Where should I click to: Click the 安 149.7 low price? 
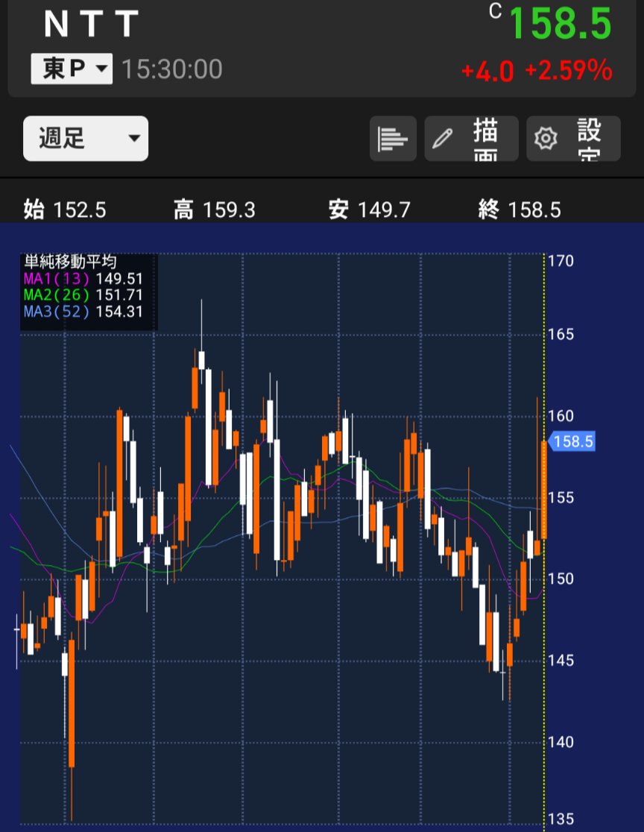[369, 209]
